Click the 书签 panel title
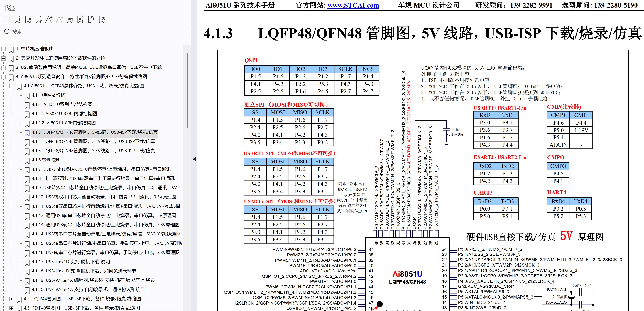The width and height of the screenshot is (644, 311). [x=9, y=8]
